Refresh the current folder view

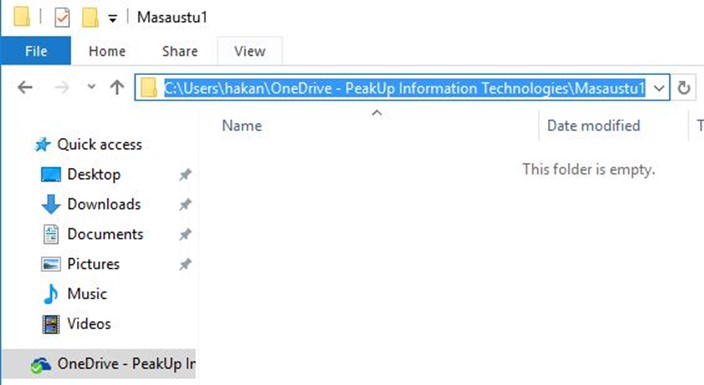point(684,88)
